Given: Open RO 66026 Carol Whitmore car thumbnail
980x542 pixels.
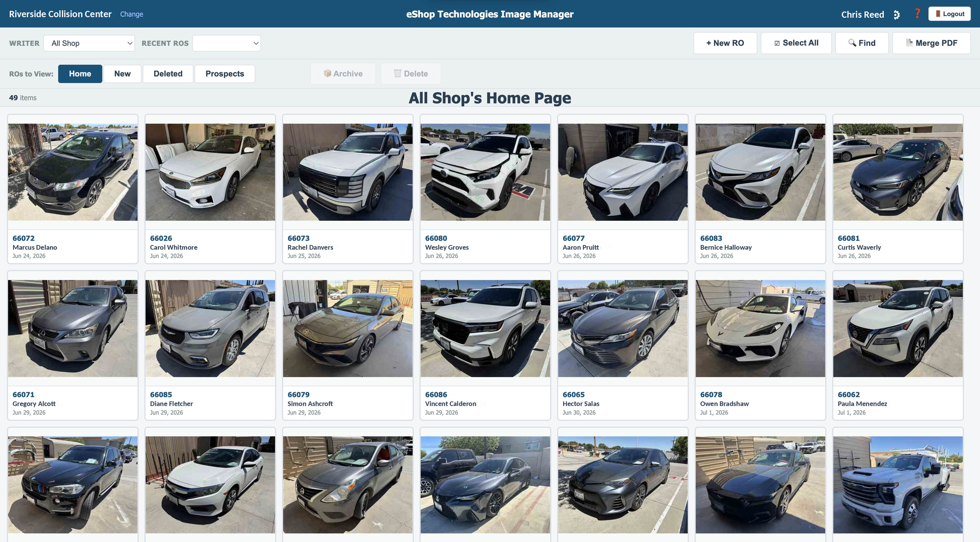Looking at the screenshot, I should 210,172.
